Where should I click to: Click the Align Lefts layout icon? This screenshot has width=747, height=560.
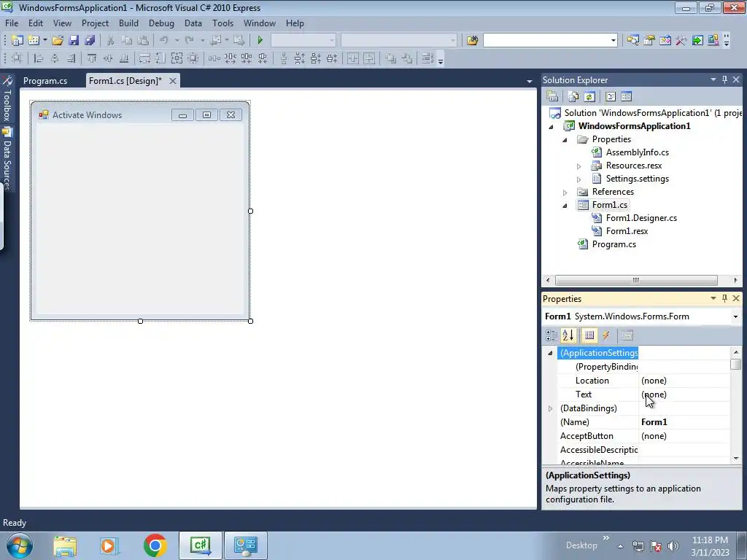tap(39, 58)
